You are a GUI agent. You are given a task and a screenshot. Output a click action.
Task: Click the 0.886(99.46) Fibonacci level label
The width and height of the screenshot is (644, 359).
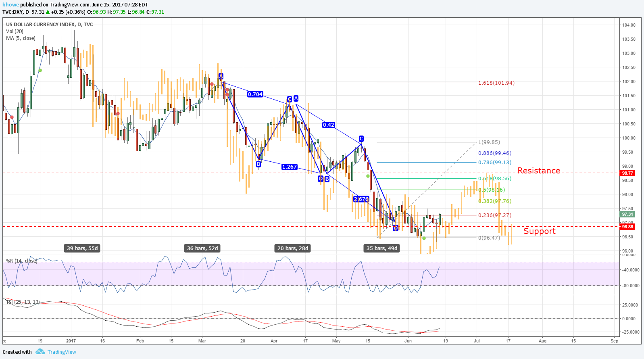[495, 153]
